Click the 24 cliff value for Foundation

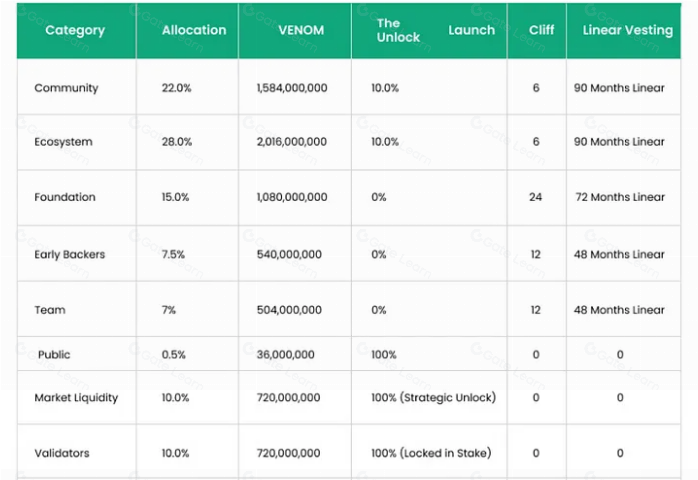536,197
